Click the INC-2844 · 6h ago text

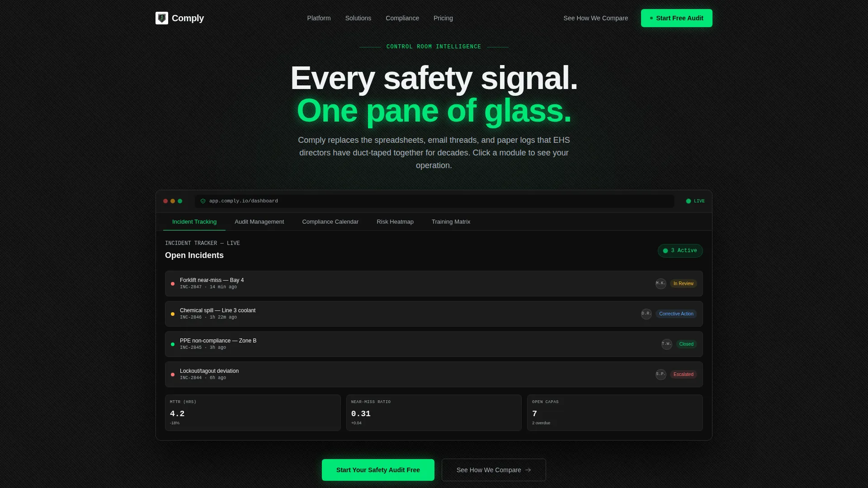(203, 378)
